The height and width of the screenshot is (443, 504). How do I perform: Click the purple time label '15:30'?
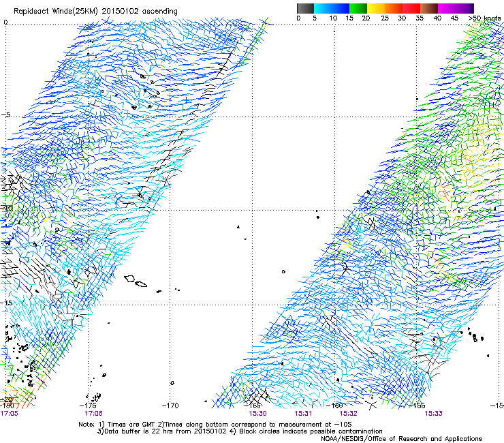point(257,414)
